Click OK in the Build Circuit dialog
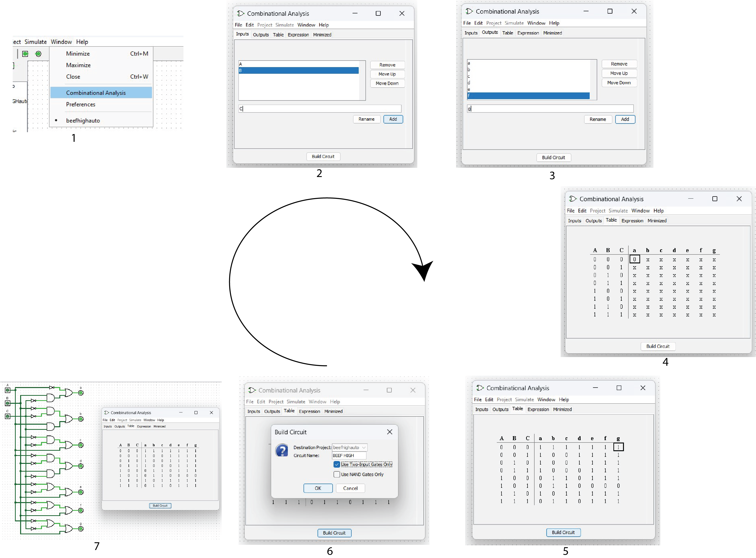This screenshot has width=756, height=558. [317, 487]
